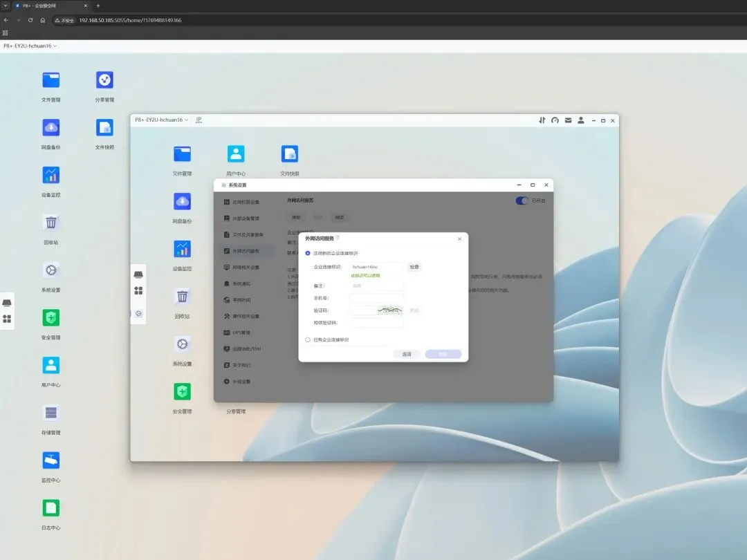The image size is (747, 560).
Task: Open 文件管理 icon inside the inner P8+ window
Action: coord(182,153)
